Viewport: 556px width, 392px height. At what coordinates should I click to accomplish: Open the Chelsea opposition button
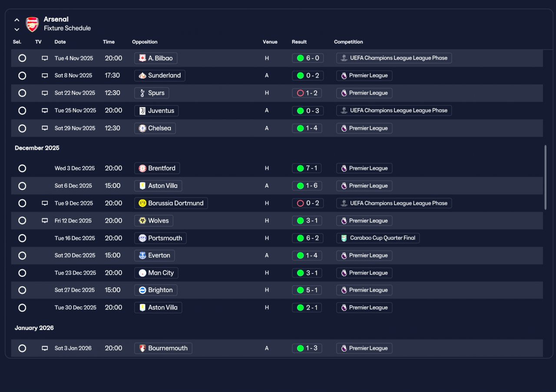point(155,128)
